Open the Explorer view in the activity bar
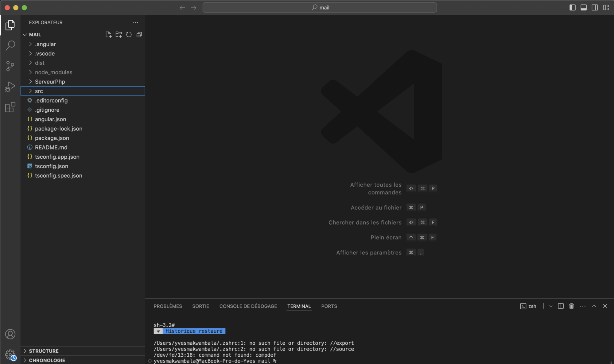Viewport: 614px width, 364px height. (x=10, y=25)
